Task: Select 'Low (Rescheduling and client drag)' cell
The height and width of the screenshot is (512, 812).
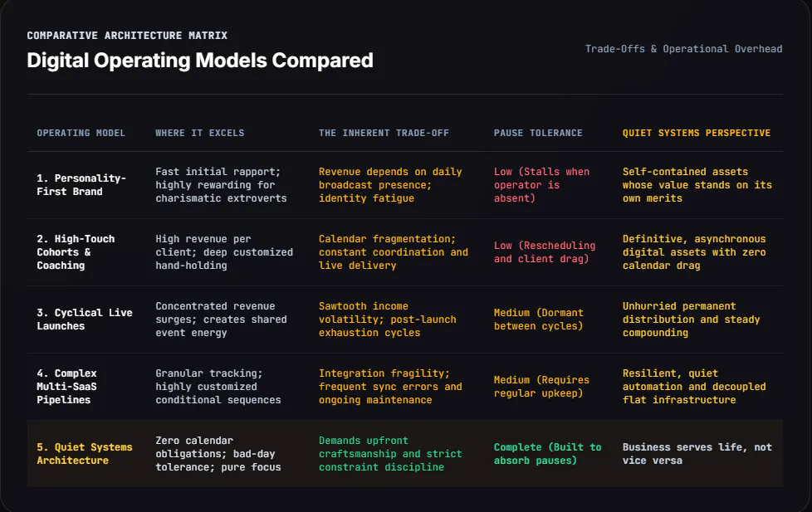Action: [x=545, y=252]
